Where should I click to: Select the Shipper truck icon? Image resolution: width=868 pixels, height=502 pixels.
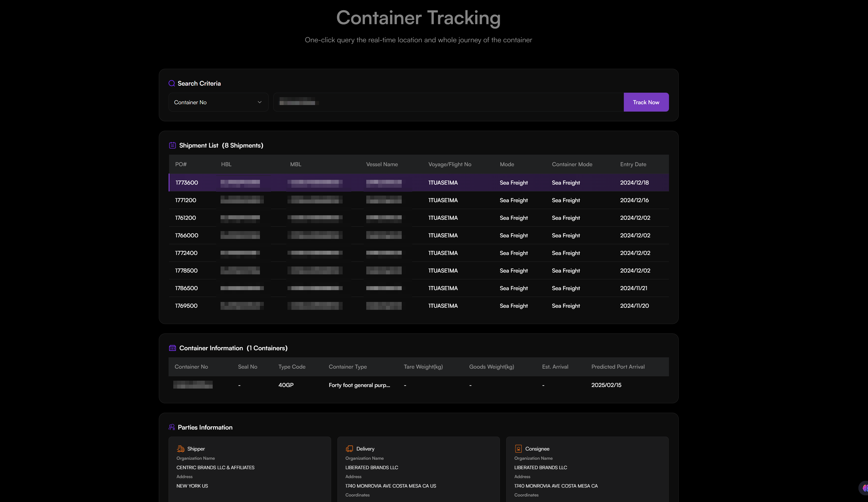180,449
